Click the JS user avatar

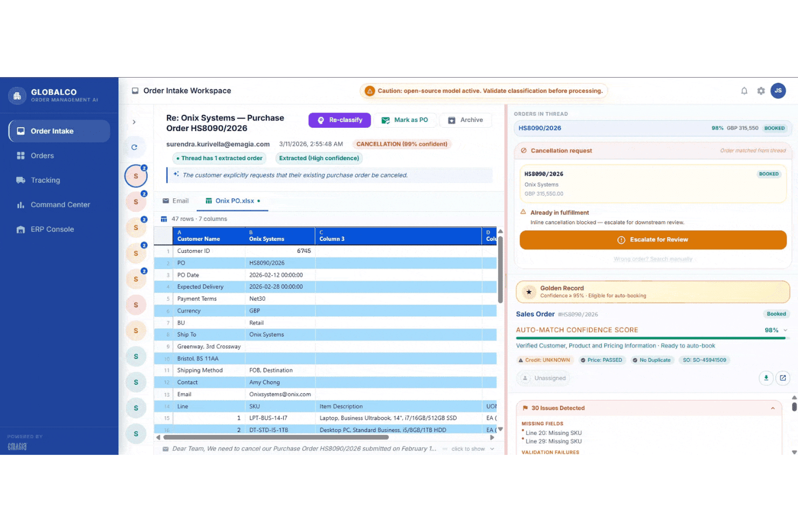point(778,91)
